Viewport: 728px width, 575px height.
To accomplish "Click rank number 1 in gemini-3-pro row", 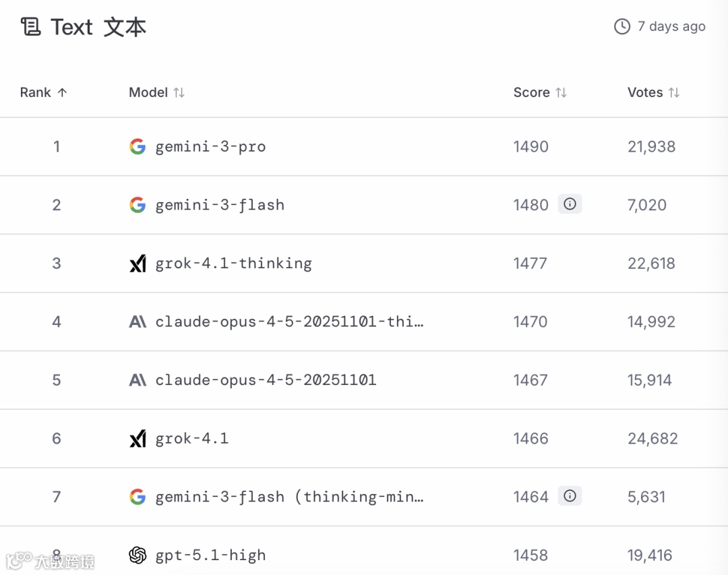I will (x=57, y=147).
